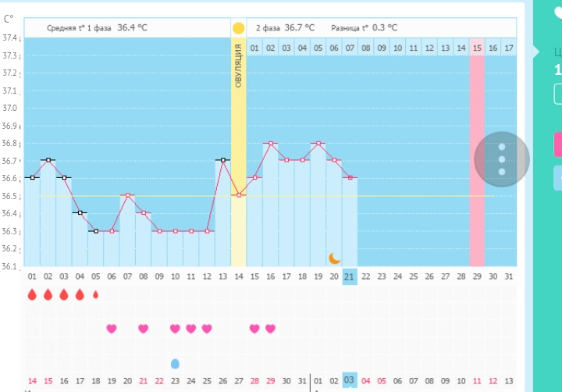Select the highlighted calendar date 03
Viewport: 562px width, 392px height.
pos(350,380)
